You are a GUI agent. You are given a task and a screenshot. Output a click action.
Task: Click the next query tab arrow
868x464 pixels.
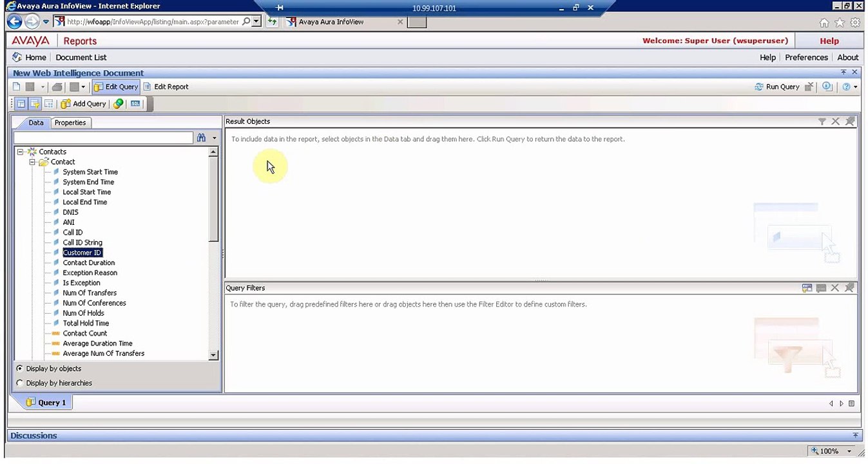click(841, 403)
